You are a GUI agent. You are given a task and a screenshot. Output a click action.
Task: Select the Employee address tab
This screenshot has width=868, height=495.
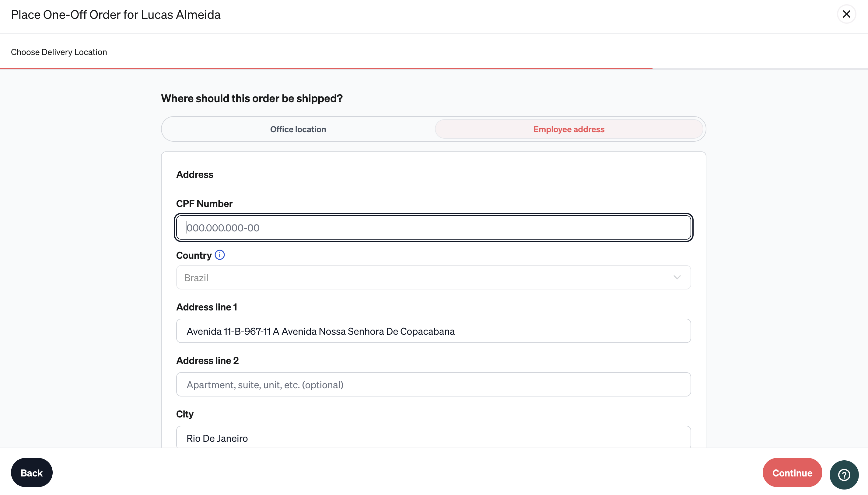pos(569,129)
